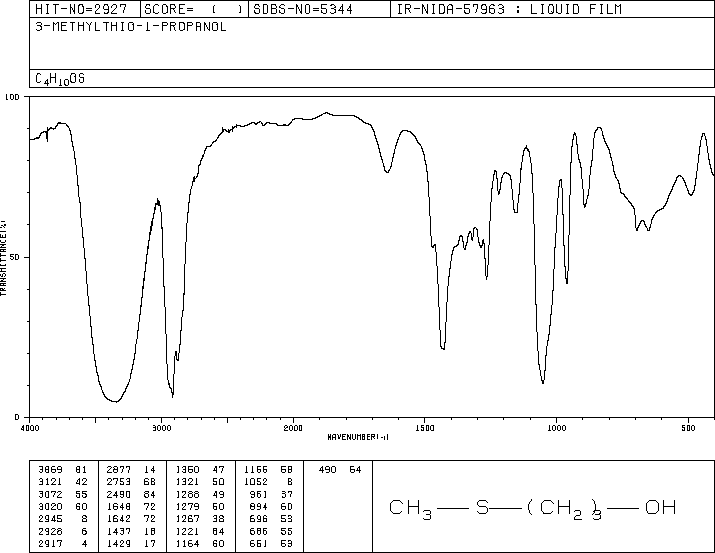This screenshot has height=553, width=715.
Task: Select peak table entry 490
Action: [327, 469]
